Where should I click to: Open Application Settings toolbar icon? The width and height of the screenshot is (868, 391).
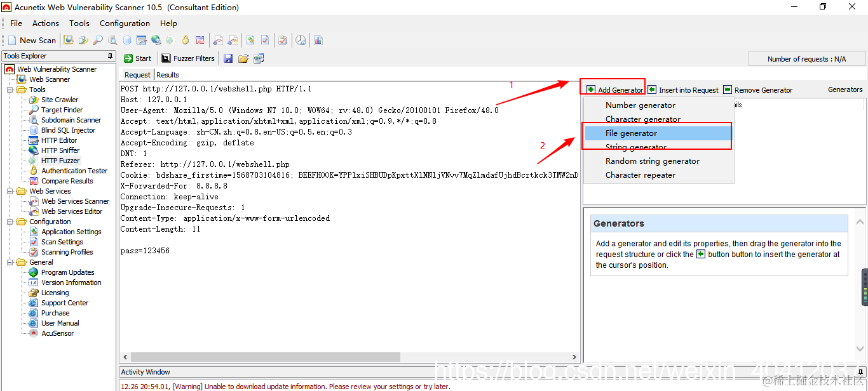click(251, 40)
